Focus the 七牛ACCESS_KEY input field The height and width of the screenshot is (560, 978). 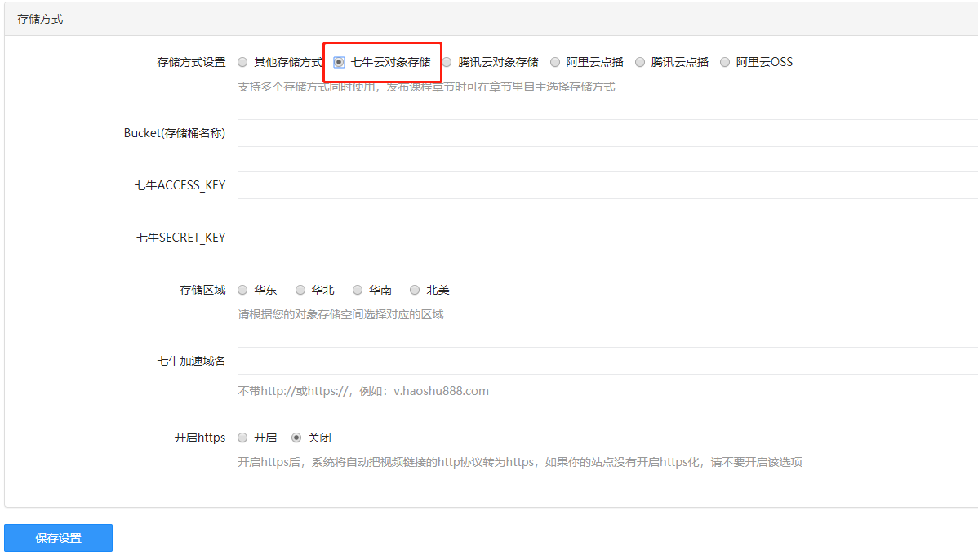pyautogui.click(x=607, y=185)
